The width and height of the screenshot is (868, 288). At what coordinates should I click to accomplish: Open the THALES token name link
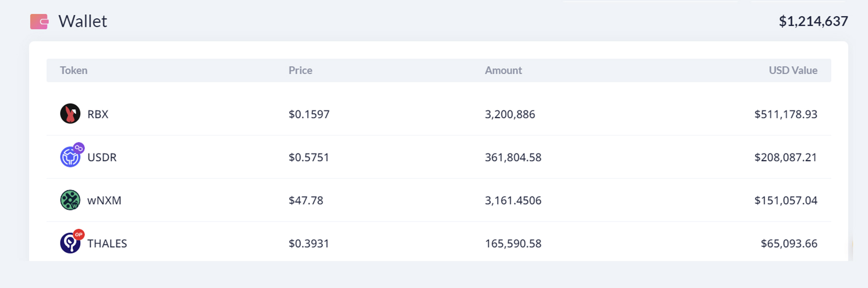click(107, 244)
